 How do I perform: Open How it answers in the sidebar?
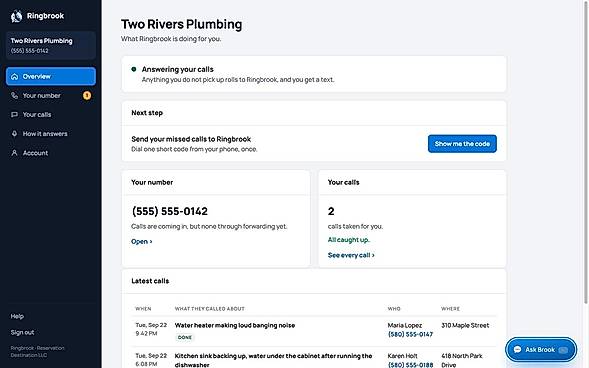51,134
